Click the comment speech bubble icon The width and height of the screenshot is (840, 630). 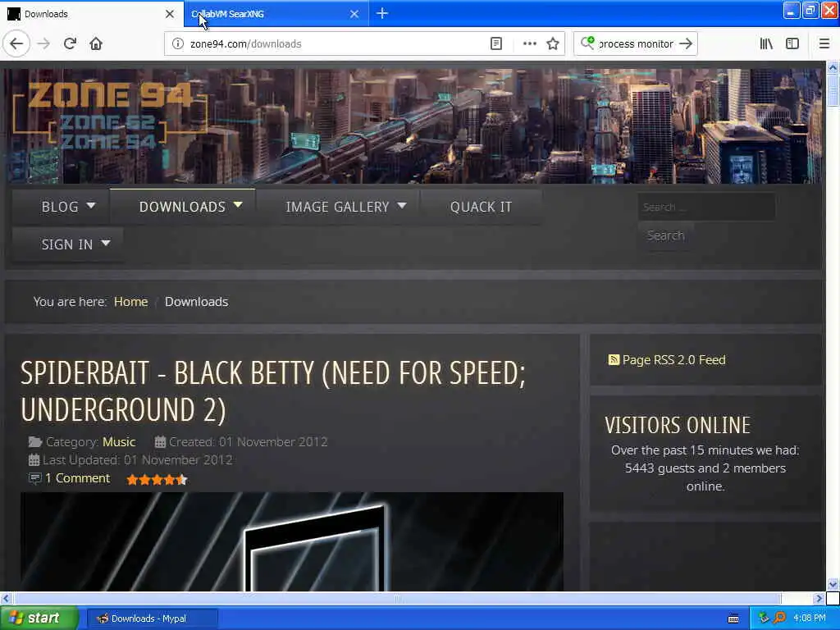pos(34,478)
